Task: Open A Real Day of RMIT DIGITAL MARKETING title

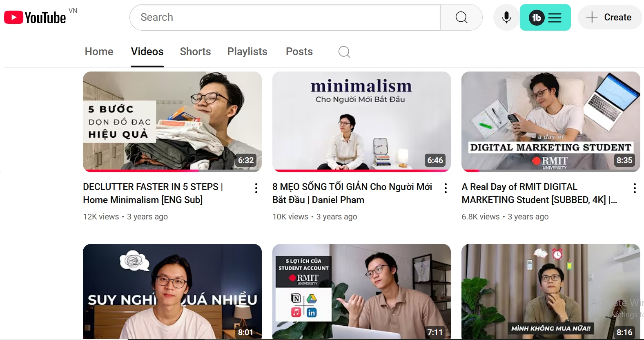Action: pyautogui.click(x=539, y=193)
